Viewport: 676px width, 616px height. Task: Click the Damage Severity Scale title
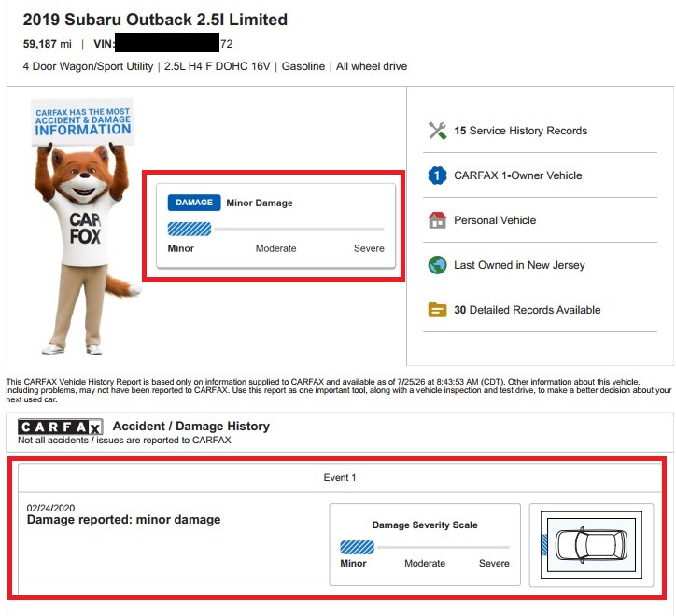(x=425, y=525)
